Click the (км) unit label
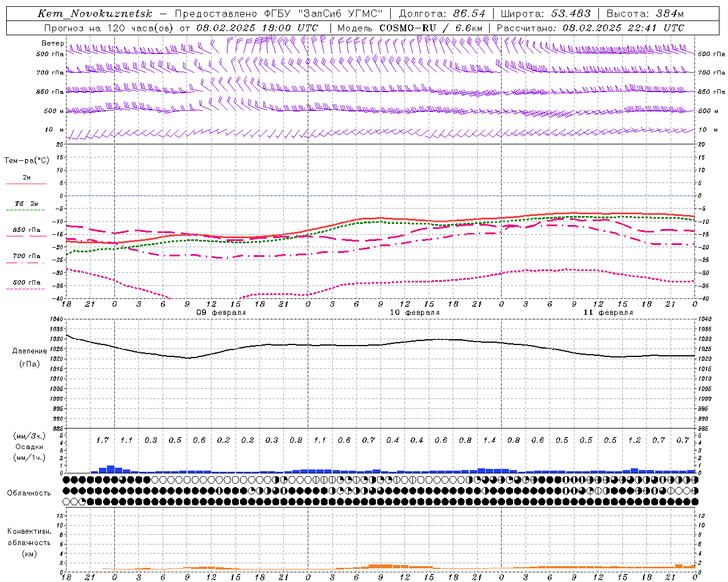The width and height of the screenshot is (728, 582). pyautogui.click(x=30, y=553)
